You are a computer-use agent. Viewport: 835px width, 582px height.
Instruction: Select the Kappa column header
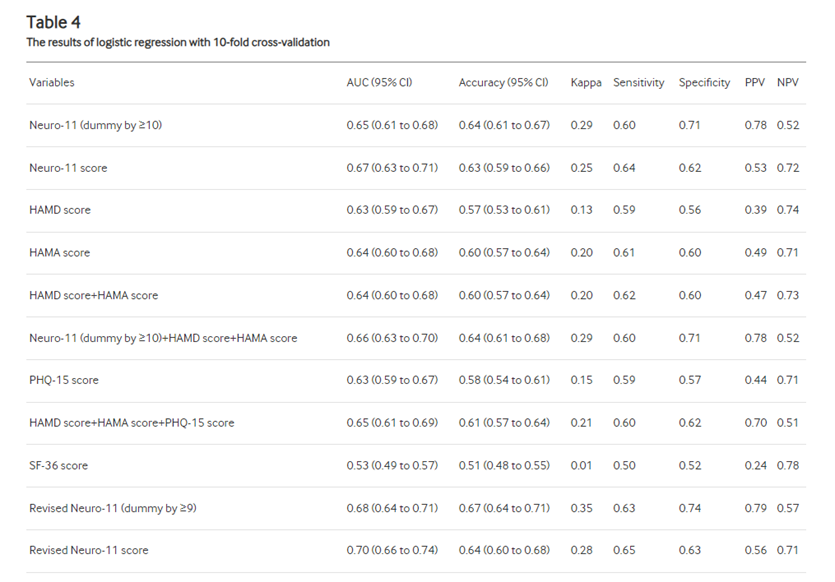(x=586, y=83)
